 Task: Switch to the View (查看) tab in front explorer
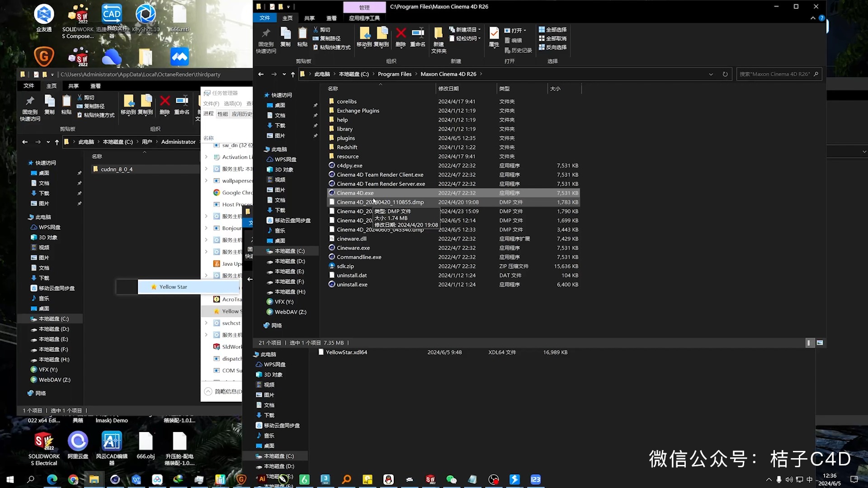click(x=331, y=18)
